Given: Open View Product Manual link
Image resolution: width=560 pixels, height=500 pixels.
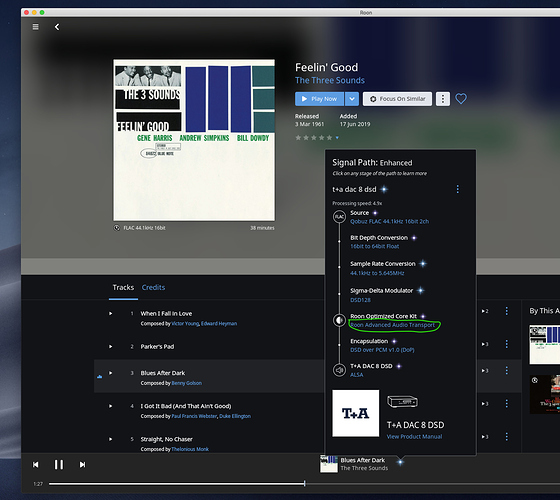Looking at the screenshot, I should [x=414, y=436].
